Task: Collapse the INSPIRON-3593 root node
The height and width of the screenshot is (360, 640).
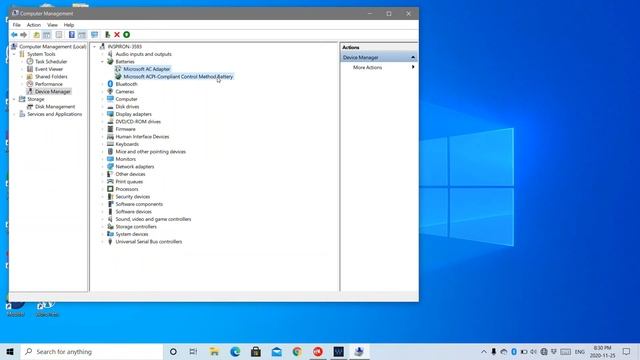Action: pos(95,47)
